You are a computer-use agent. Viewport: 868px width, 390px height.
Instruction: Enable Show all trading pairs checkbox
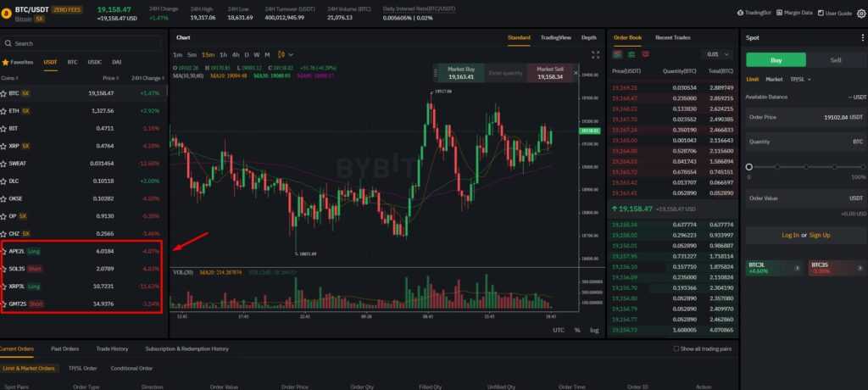(676, 349)
